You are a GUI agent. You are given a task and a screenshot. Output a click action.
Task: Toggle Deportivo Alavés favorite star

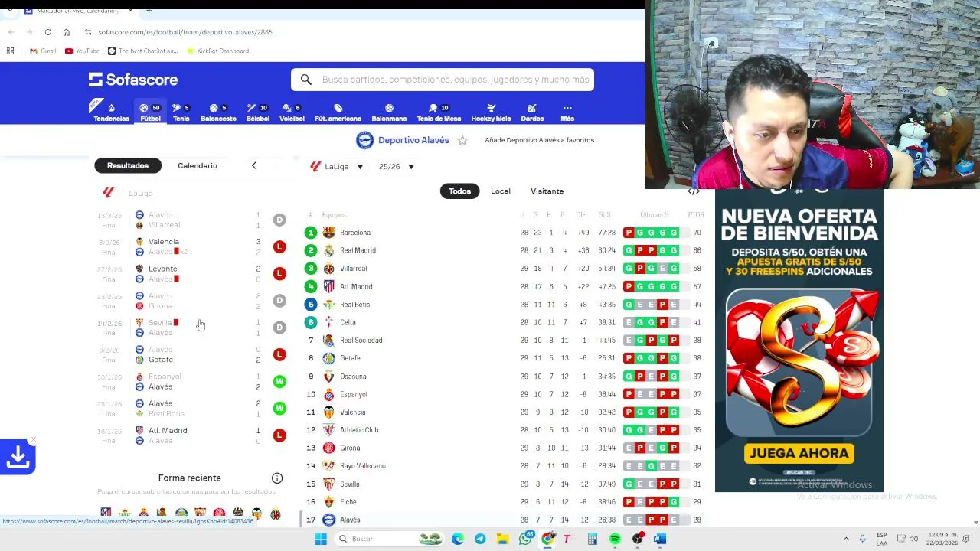click(462, 140)
